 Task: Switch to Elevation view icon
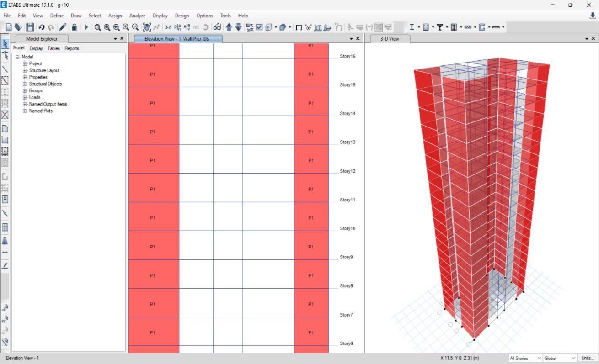(x=187, y=27)
